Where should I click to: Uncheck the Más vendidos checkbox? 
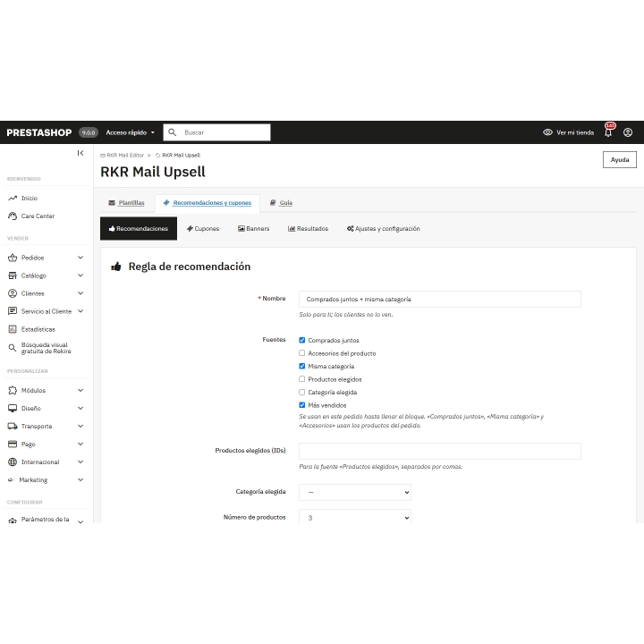click(x=302, y=405)
